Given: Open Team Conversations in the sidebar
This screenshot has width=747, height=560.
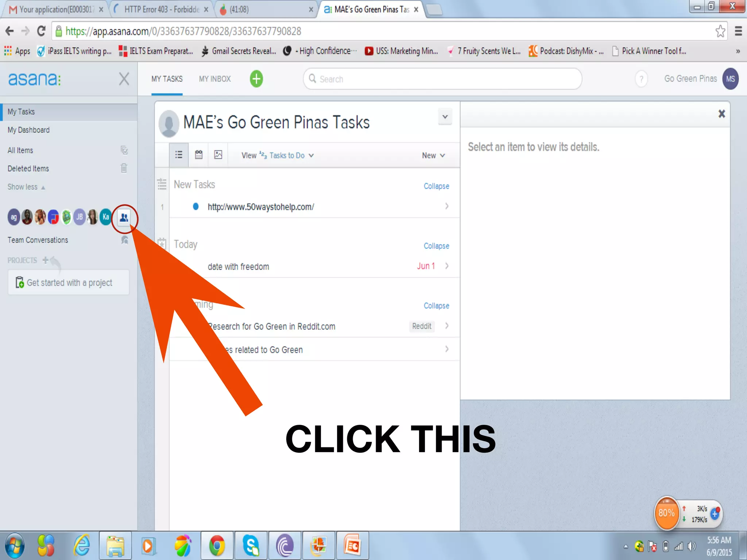Looking at the screenshot, I should [38, 240].
